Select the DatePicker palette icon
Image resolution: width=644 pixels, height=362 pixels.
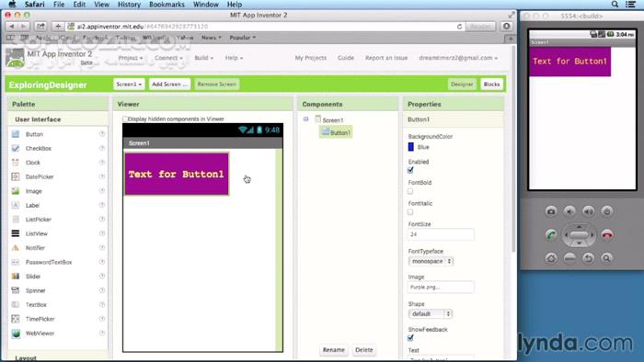point(16,176)
